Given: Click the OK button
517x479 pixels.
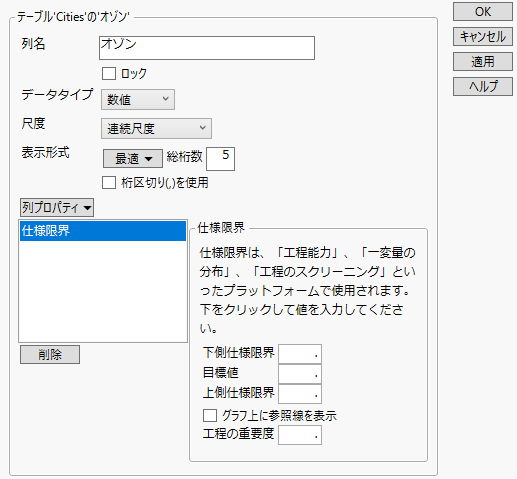Looking at the screenshot, I should pyautogui.click(x=482, y=12).
